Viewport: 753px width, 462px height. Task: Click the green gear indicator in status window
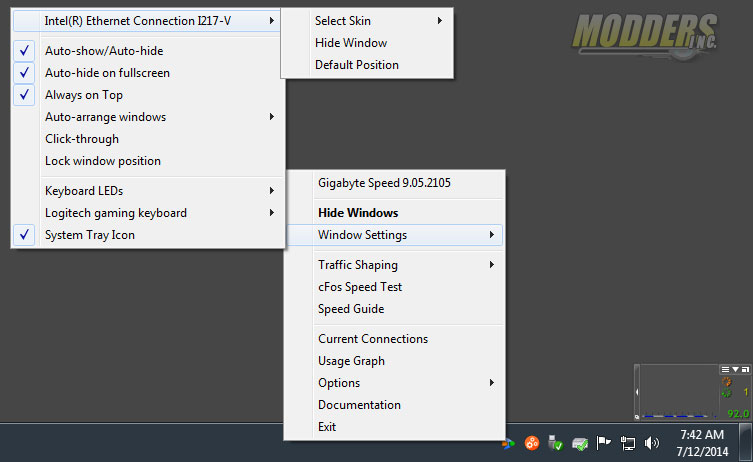coord(727,393)
